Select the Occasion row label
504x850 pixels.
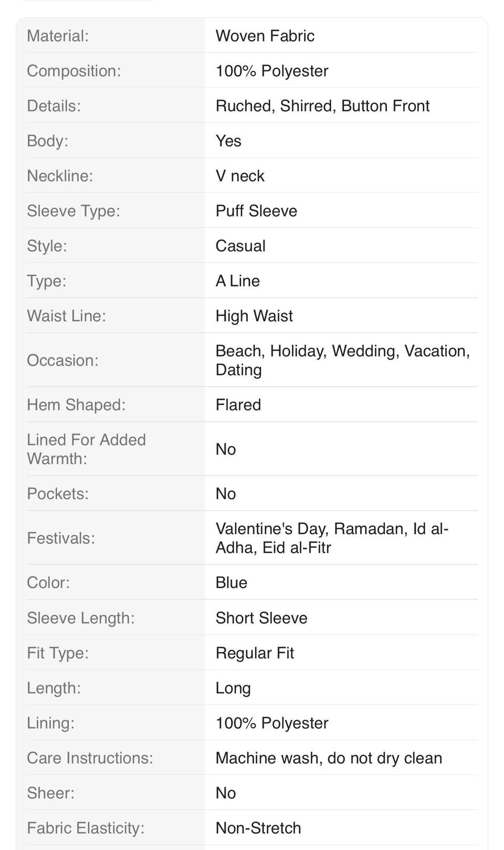coord(62,360)
